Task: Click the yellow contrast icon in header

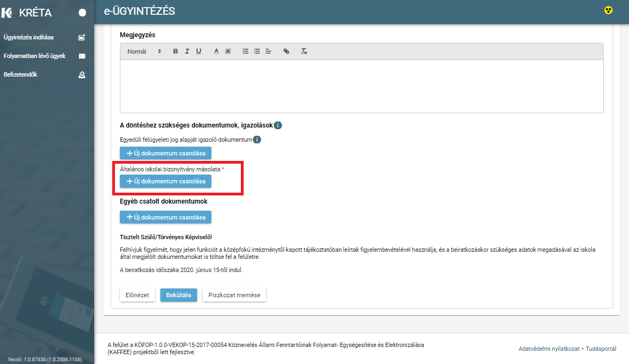Action: [608, 10]
